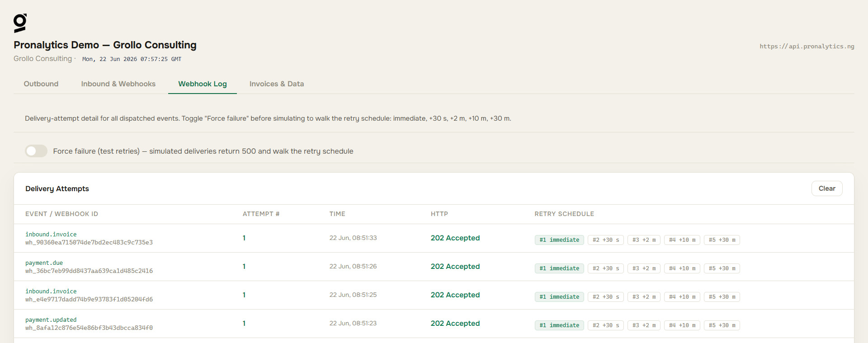Click the time 22 Jun, 08:51:26

tap(353, 266)
